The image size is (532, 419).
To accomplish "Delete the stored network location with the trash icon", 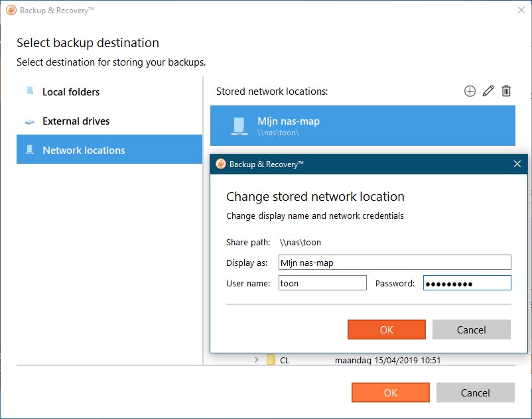I will 506,91.
